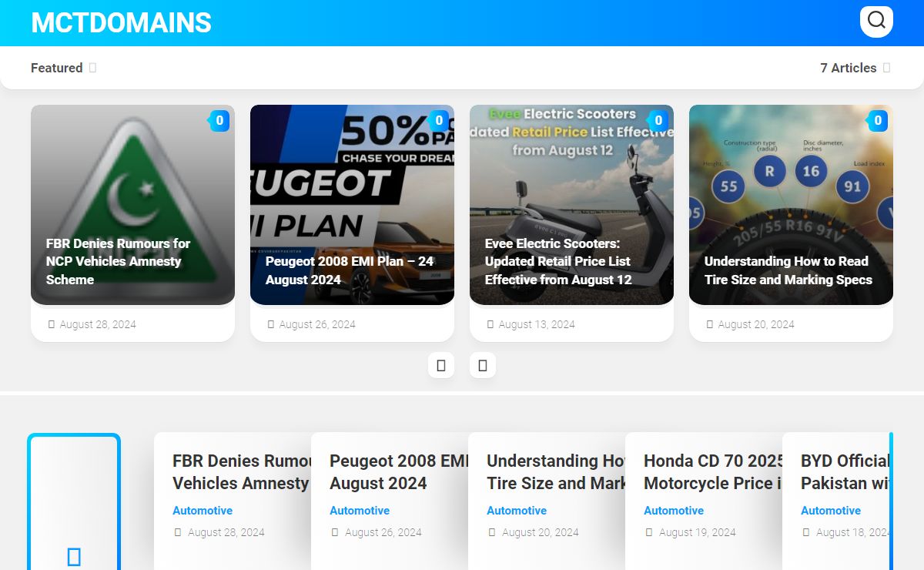
Task: Open FBR Denies Rumours headline in lower list
Action: 241,472
